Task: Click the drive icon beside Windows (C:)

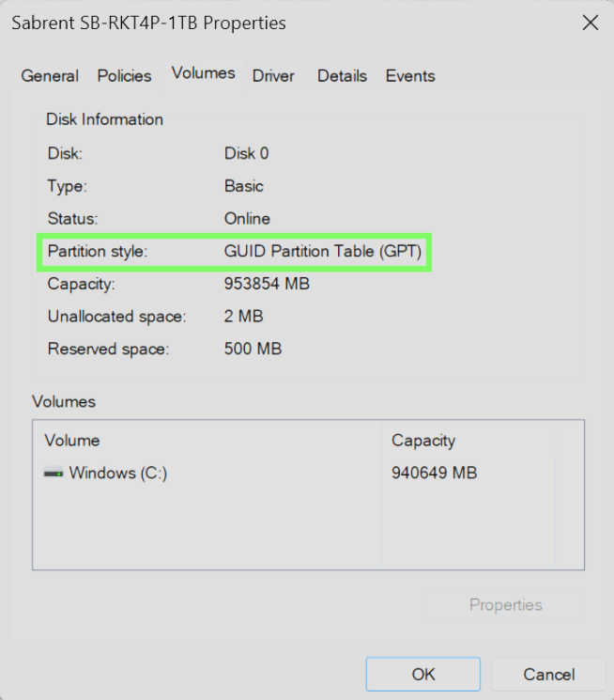Action: (x=54, y=474)
